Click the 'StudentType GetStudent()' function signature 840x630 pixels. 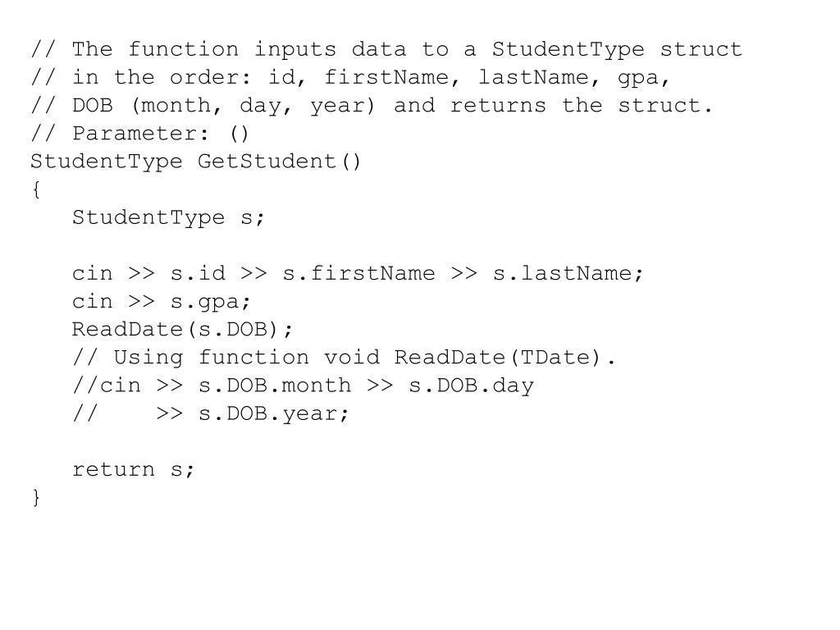[x=196, y=162]
